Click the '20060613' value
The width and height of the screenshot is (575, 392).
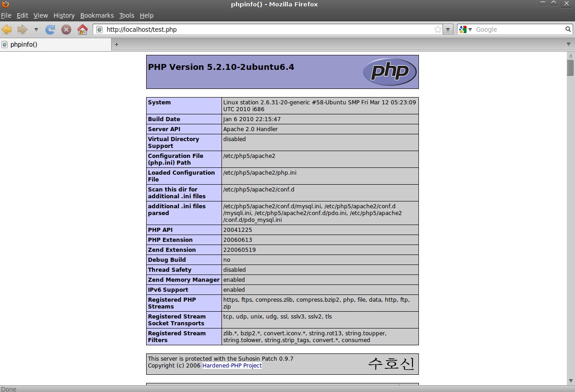237,240
